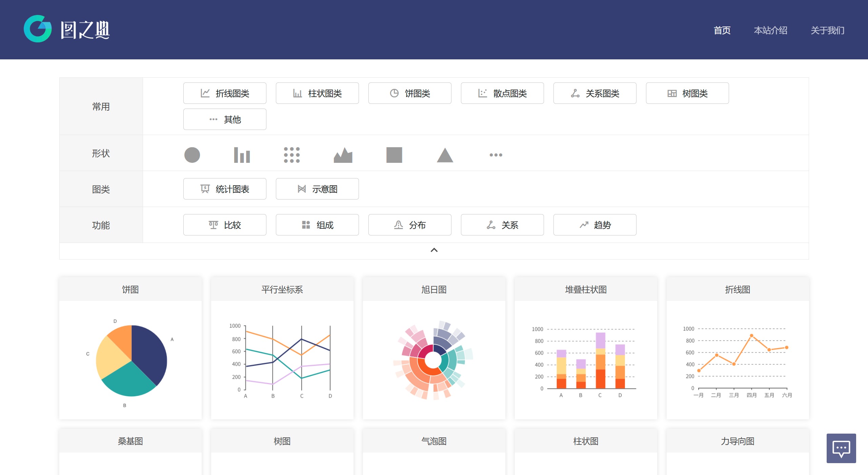Filter by 比较 function
The image size is (868, 475).
[x=225, y=225]
